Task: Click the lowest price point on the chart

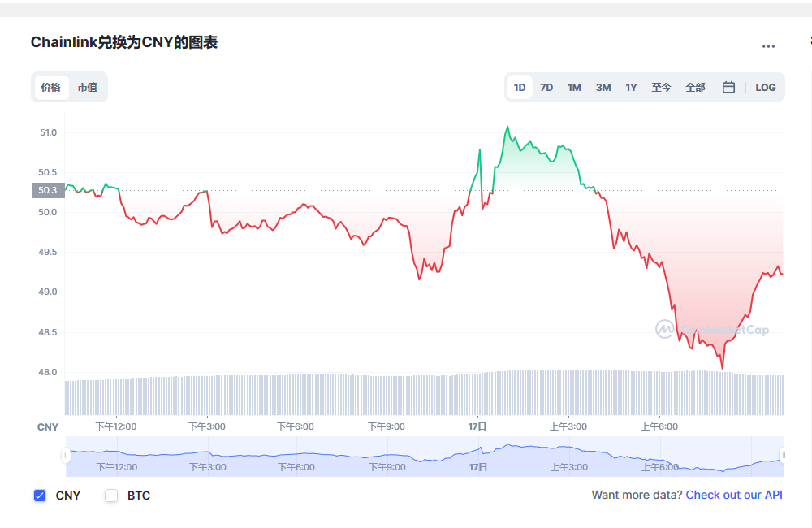Action: tap(723, 368)
